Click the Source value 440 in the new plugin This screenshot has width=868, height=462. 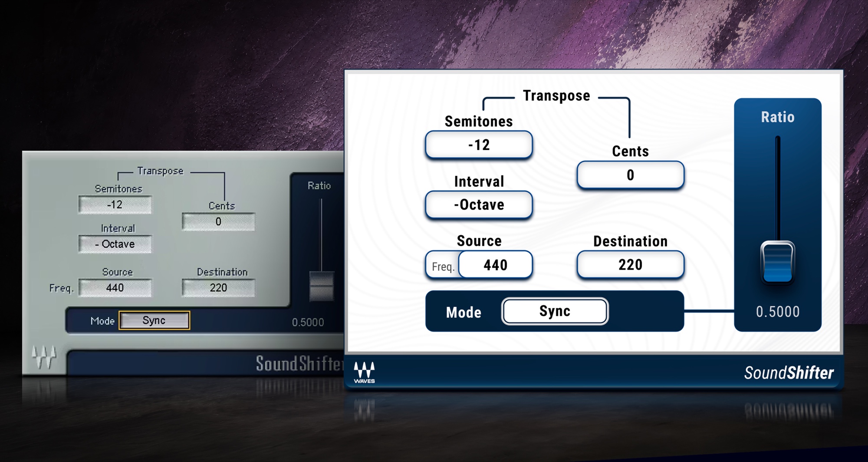click(x=495, y=264)
